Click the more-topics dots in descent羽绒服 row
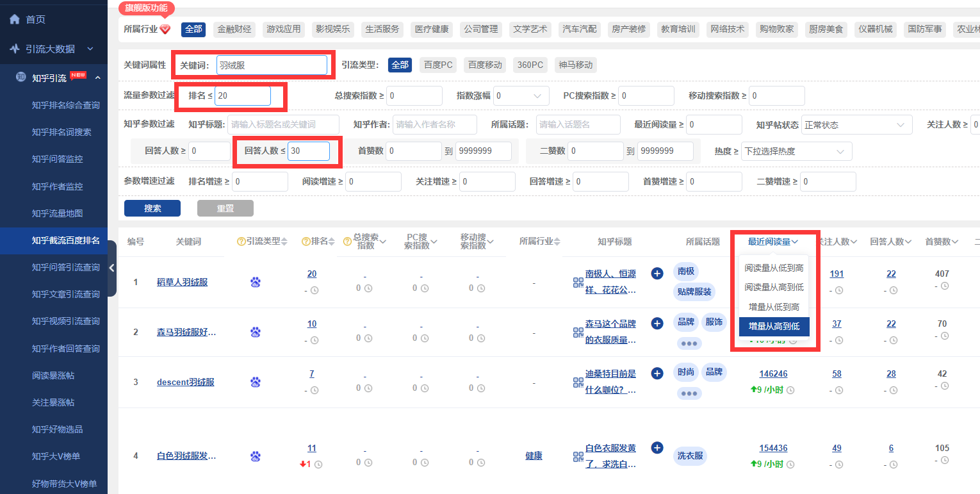 [689, 393]
